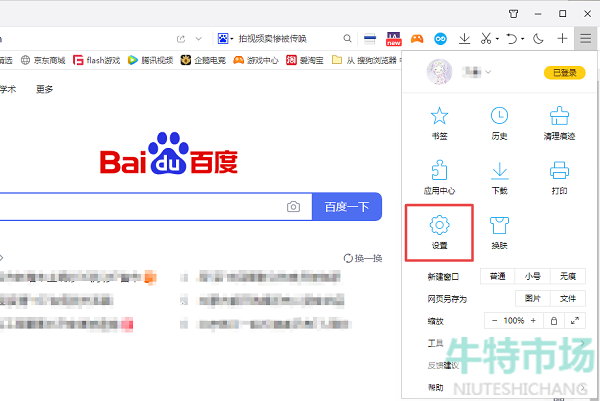Open new 普通 normal window
The width and height of the screenshot is (600, 401).
coord(497,276)
